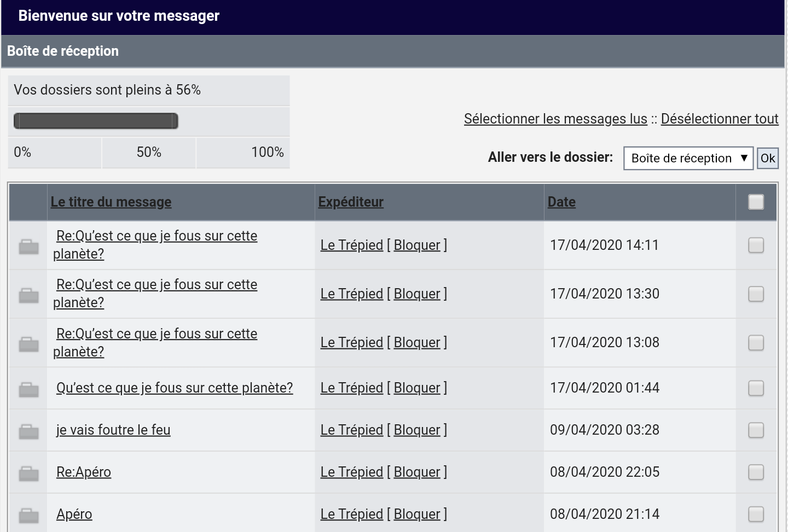Image resolution: width=788 pixels, height=532 pixels.
Task: Click the Ok button next to the folder dropdown
Action: (x=767, y=159)
